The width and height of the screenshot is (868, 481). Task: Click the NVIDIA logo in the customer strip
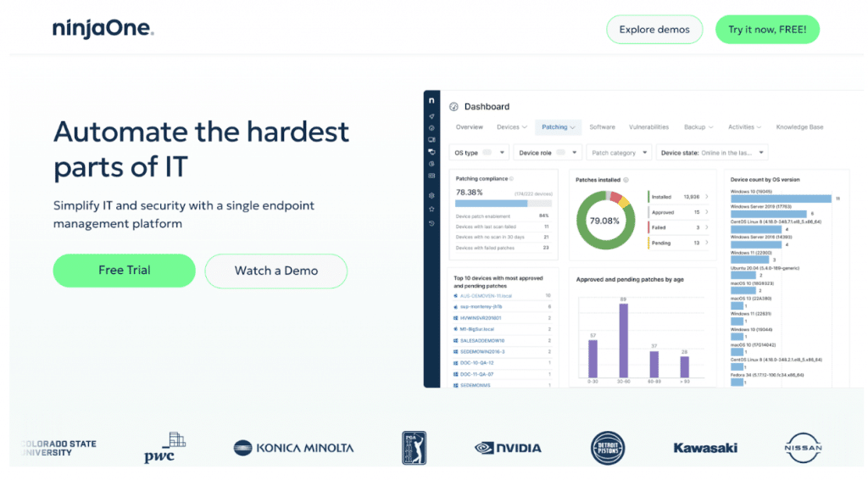tap(509, 447)
